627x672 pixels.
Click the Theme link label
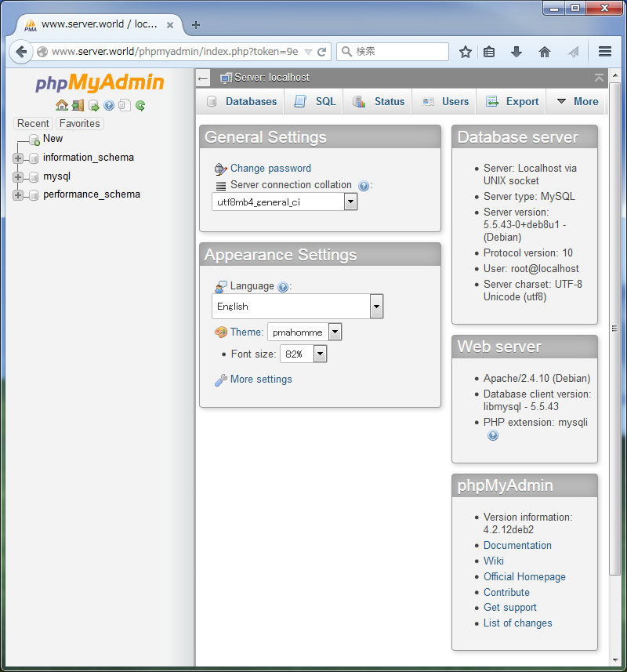point(247,332)
